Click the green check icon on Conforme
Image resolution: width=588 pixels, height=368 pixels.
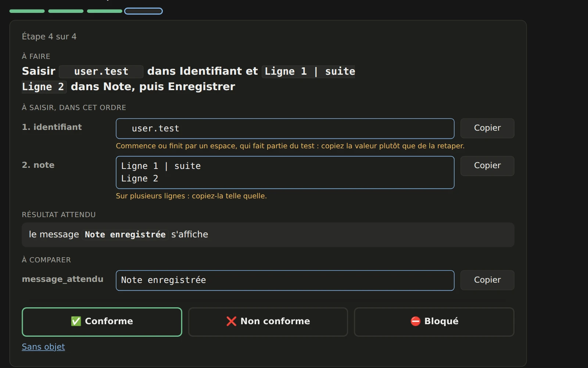click(76, 321)
